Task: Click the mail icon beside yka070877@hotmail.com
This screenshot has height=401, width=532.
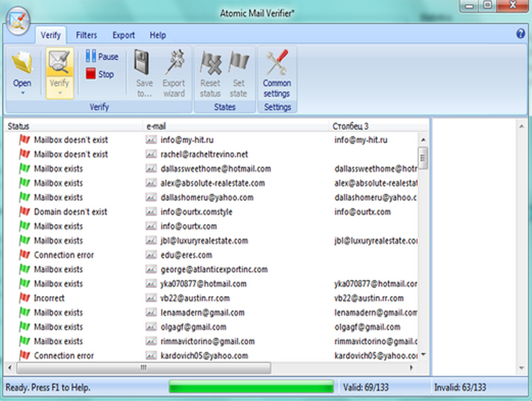Action: (x=151, y=283)
